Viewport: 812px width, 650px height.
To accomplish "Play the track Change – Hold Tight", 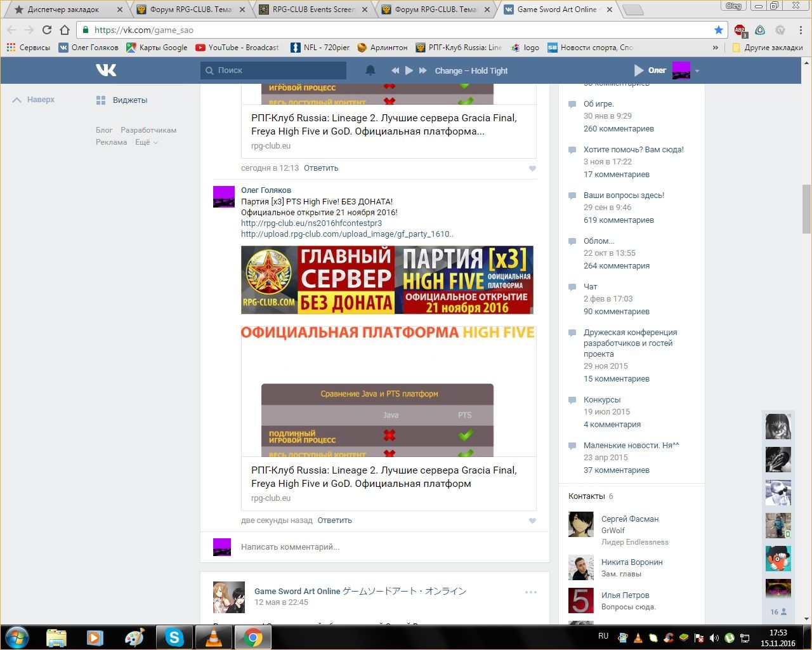I will pyautogui.click(x=409, y=70).
